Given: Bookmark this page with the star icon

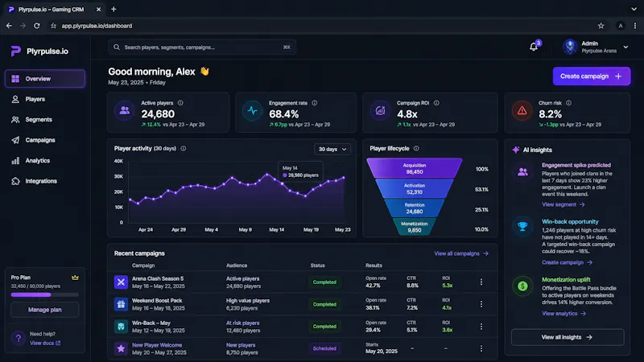Looking at the screenshot, I should click(601, 26).
